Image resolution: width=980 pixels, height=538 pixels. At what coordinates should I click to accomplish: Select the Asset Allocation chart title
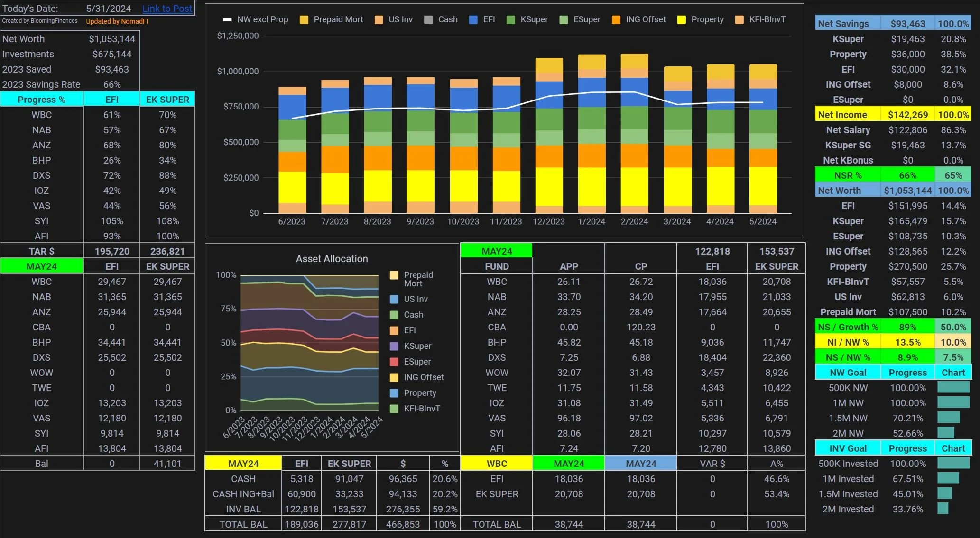tap(332, 258)
